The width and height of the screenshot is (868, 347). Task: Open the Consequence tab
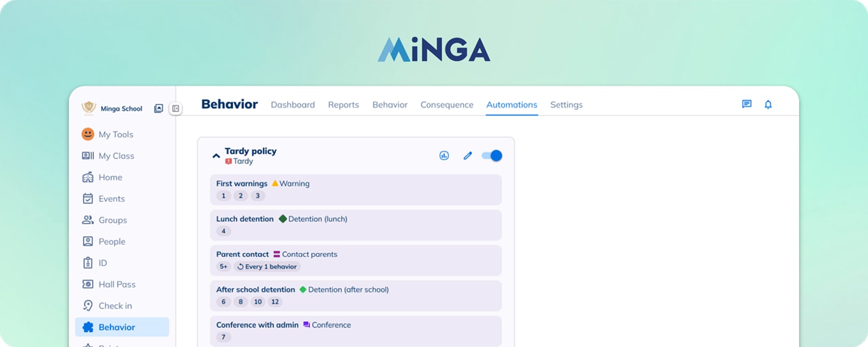tap(447, 104)
